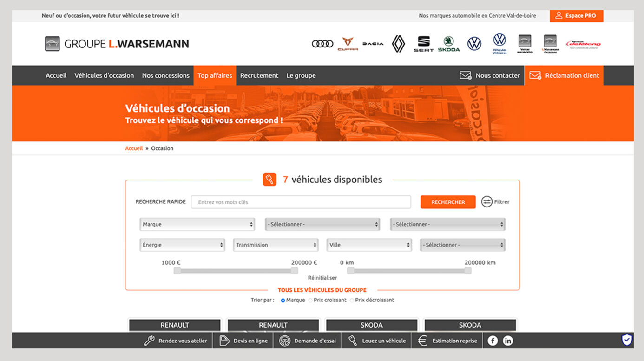The image size is (644, 361).
Task: Open Véhicules d'occasion menu item
Action: pos(104,75)
